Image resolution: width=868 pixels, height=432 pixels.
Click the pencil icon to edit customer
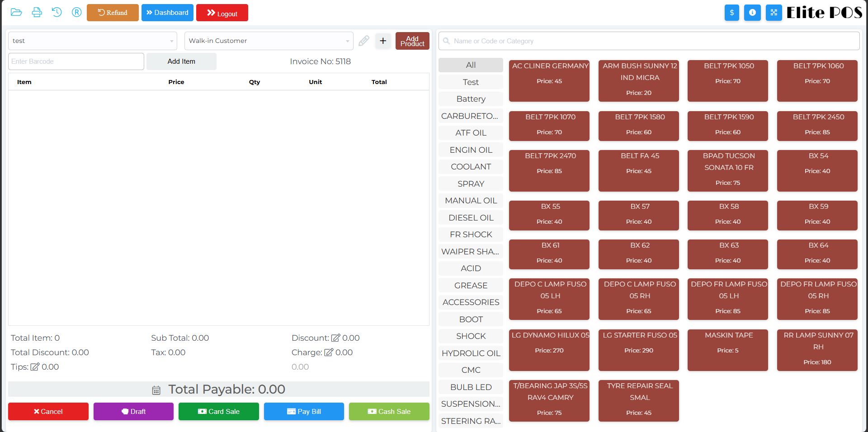[x=363, y=41]
